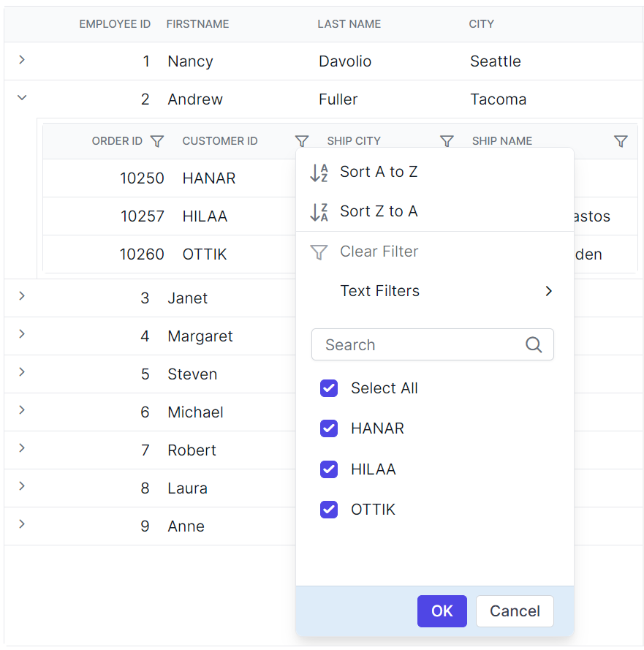Expand Anne's employee row
Image resolution: width=644 pixels, height=650 pixels.
pyautogui.click(x=22, y=524)
